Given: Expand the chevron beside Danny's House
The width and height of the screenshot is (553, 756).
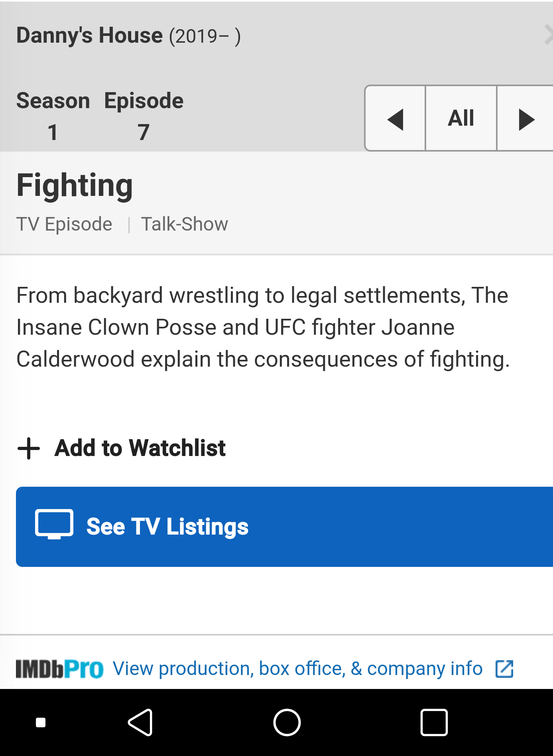Looking at the screenshot, I should coord(548,35).
